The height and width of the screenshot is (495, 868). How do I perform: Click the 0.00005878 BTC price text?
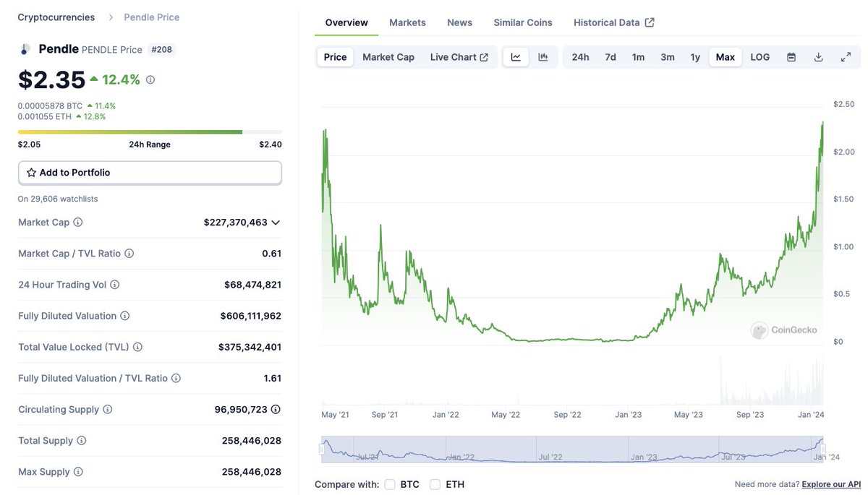click(x=50, y=106)
